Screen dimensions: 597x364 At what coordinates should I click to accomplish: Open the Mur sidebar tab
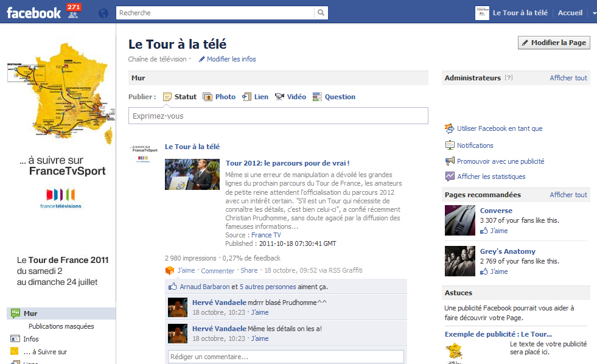[61, 313]
